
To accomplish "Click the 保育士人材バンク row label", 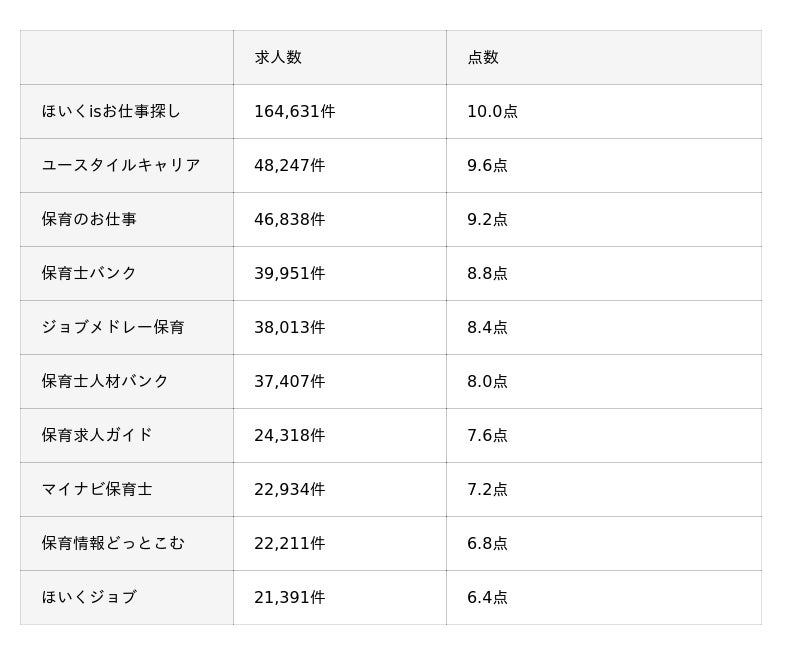I will 105,382.
